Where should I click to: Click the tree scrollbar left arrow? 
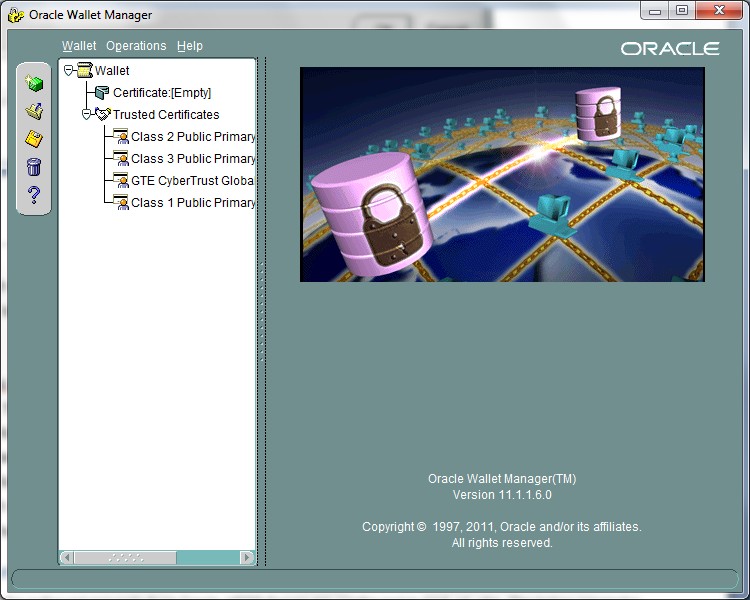point(67,557)
